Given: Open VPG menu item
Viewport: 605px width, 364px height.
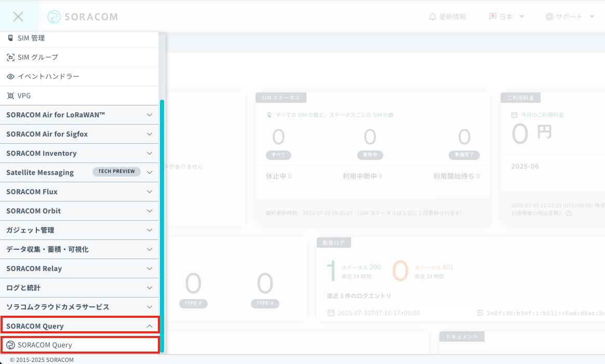Looking at the screenshot, I should pos(79,96).
